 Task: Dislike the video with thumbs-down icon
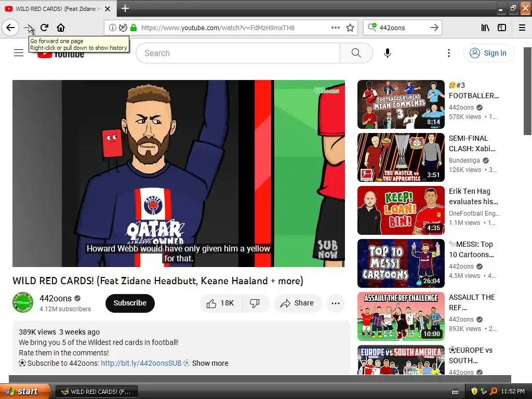[x=255, y=303]
